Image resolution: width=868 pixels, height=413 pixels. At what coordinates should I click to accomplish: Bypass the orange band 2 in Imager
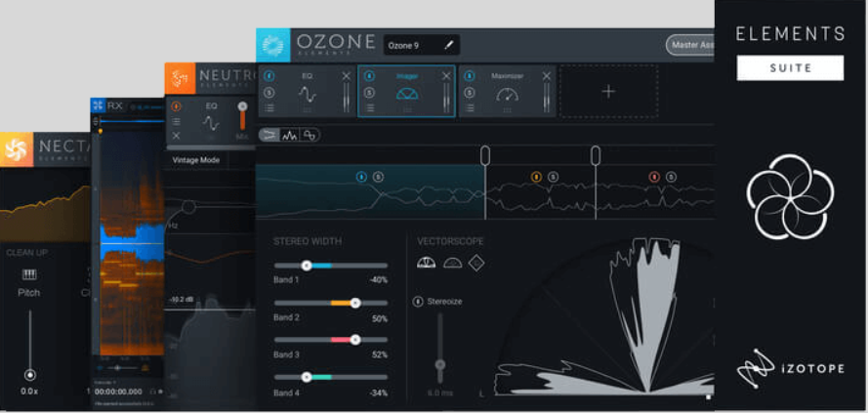coord(536,177)
